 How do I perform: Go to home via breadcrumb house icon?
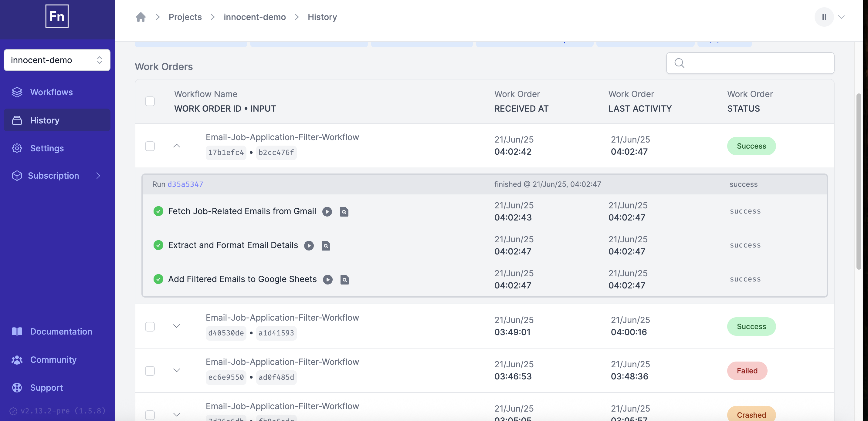point(141,17)
